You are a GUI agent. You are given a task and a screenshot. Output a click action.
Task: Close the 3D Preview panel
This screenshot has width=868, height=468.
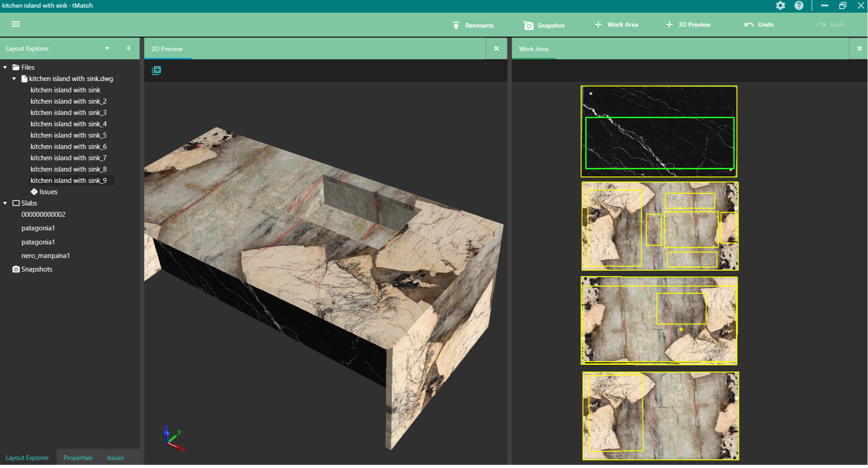(496, 48)
